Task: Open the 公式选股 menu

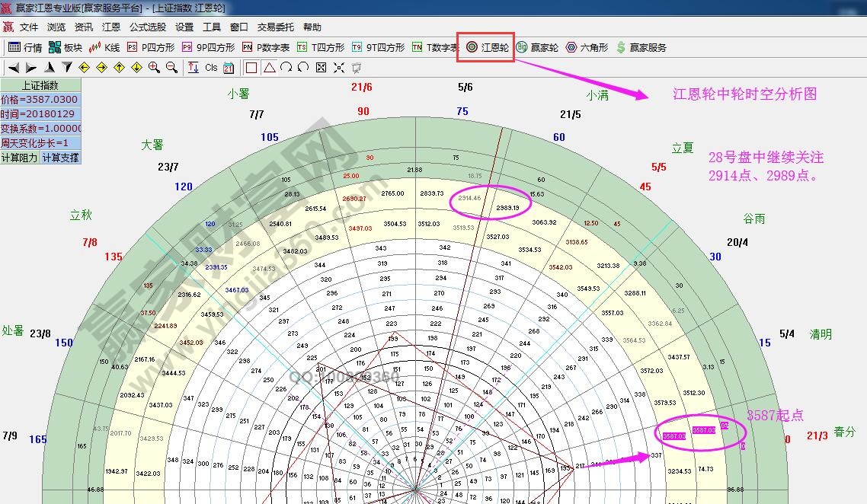Action: pyautogui.click(x=150, y=27)
